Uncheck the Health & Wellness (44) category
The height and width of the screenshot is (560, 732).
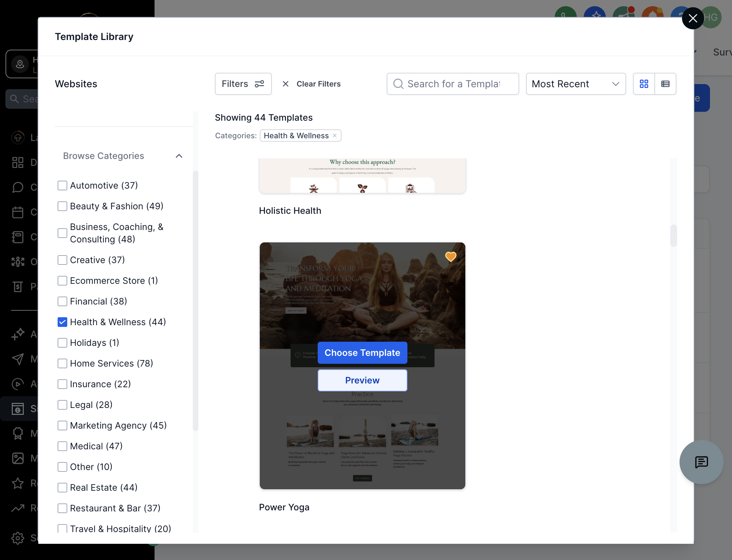tap(62, 322)
